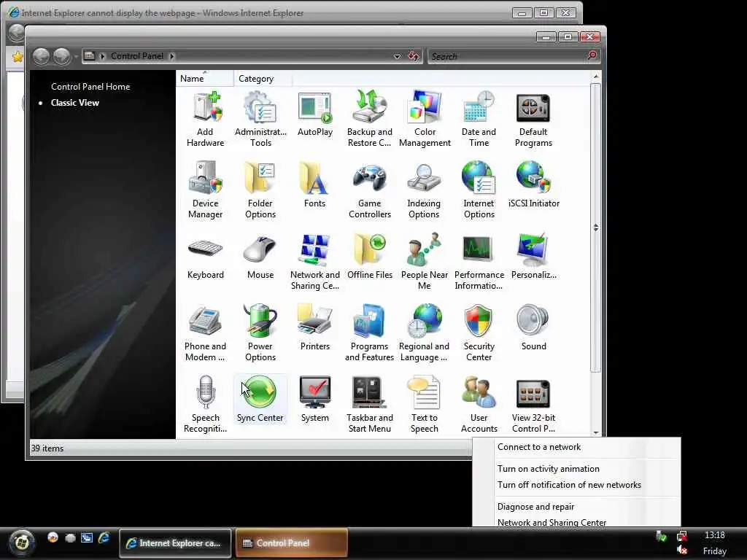
Task: Click the network tray icon
Action: point(682,536)
